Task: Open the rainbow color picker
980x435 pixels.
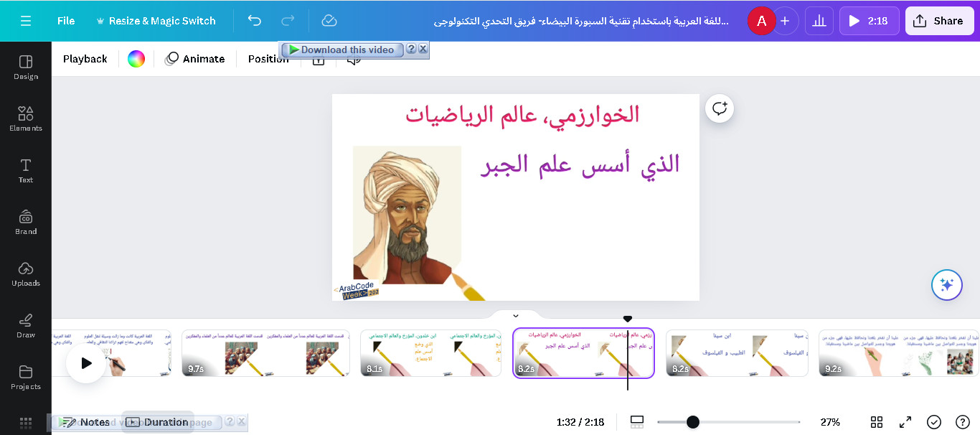Action: click(x=136, y=59)
